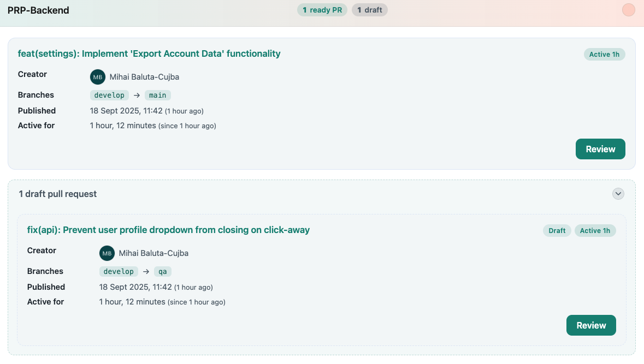Review the Export Account Data pull request
Viewport: 644px width, 364px height.
(600, 149)
